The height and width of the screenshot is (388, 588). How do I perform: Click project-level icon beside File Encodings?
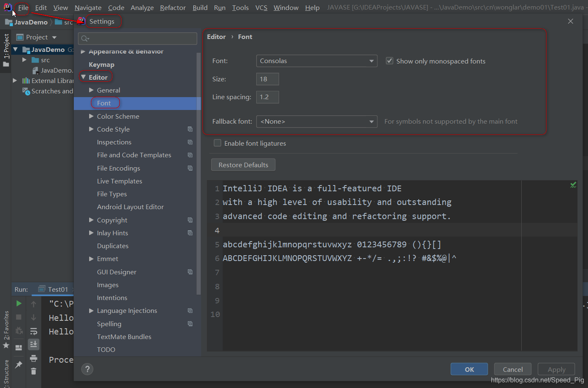(190, 168)
